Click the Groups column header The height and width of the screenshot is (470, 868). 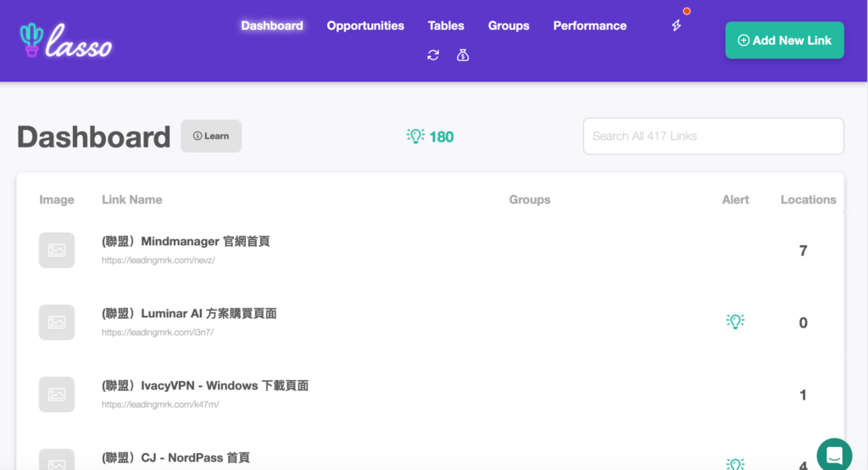click(529, 199)
